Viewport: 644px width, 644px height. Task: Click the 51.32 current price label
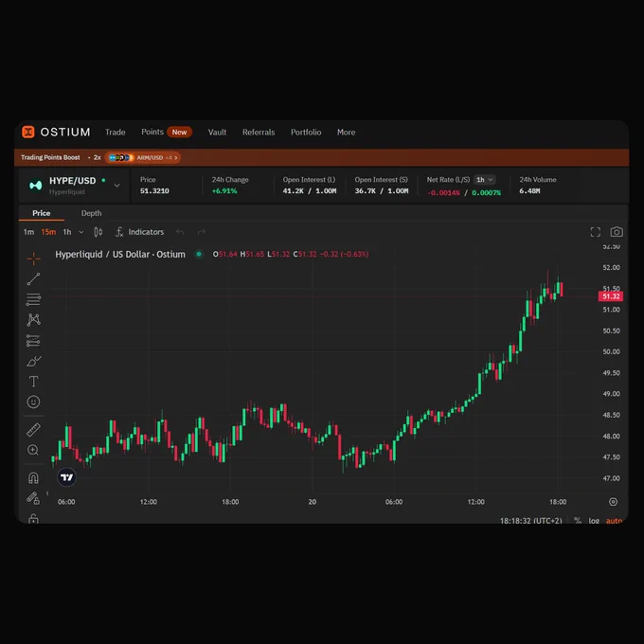pyautogui.click(x=611, y=296)
